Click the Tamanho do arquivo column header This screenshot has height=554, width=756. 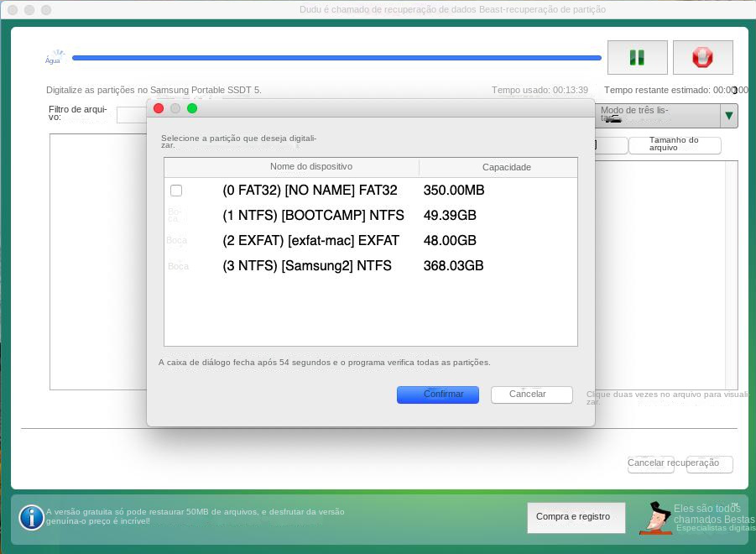click(674, 145)
